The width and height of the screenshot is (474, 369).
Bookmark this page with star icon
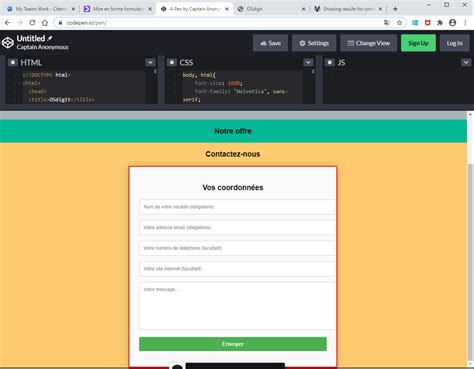pyautogui.click(x=399, y=23)
